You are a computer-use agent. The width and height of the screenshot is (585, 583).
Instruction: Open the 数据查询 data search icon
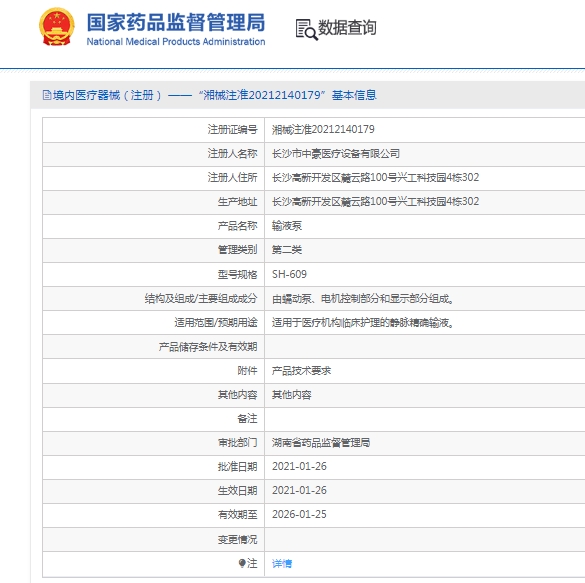coord(306,29)
